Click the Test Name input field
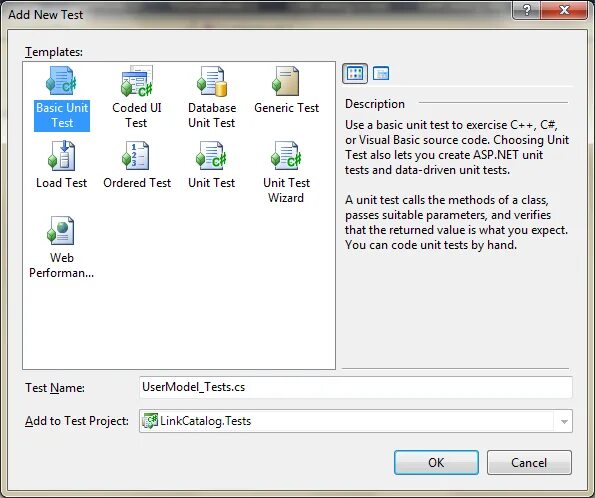This screenshot has width=595, height=498. coord(356,387)
